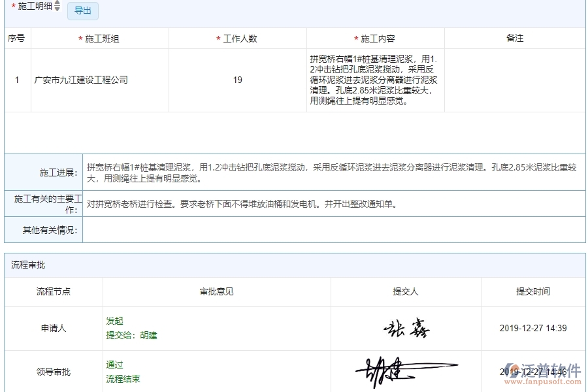
Task: Select the 备注 column header
Action: click(515, 39)
